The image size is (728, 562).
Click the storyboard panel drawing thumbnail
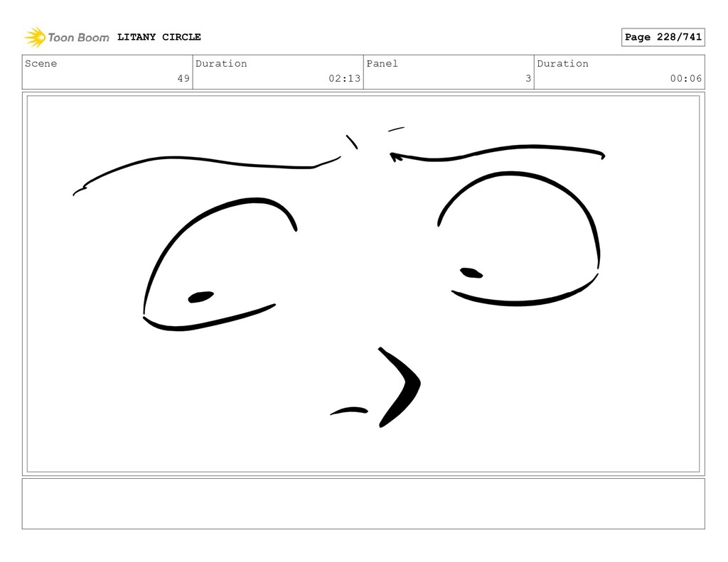point(363,283)
